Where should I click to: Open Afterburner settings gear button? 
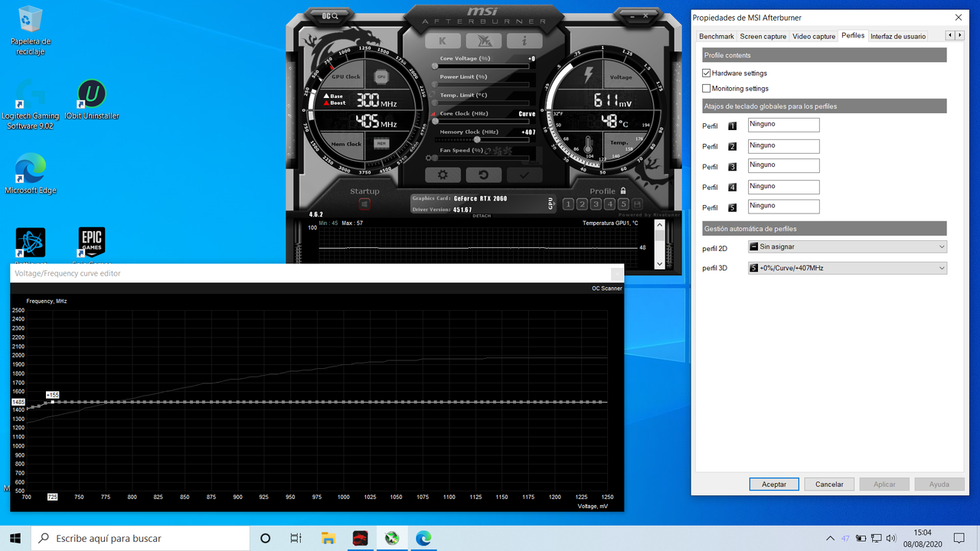[x=443, y=174]
